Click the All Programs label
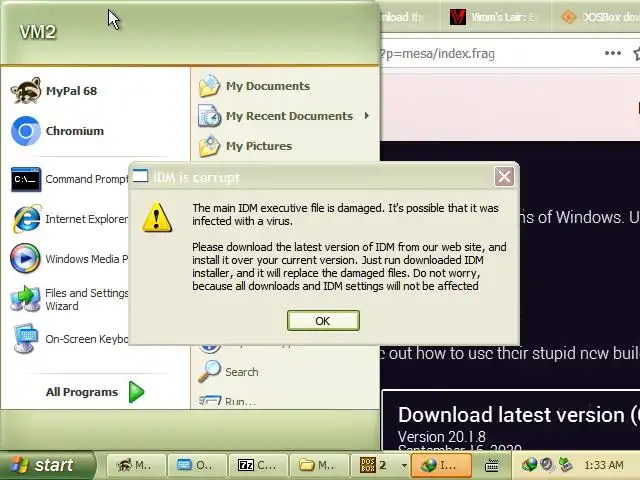 (x=82, y=392)
